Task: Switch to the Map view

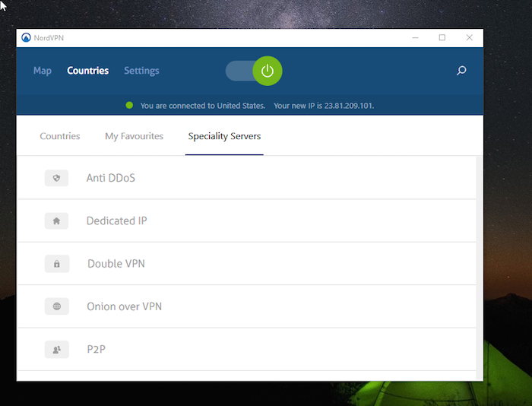Action: coord(43,71)
